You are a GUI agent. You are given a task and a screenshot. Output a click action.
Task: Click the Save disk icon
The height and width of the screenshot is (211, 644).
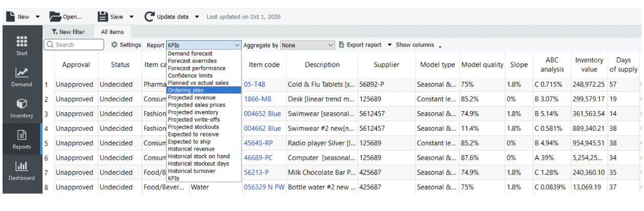103,17
